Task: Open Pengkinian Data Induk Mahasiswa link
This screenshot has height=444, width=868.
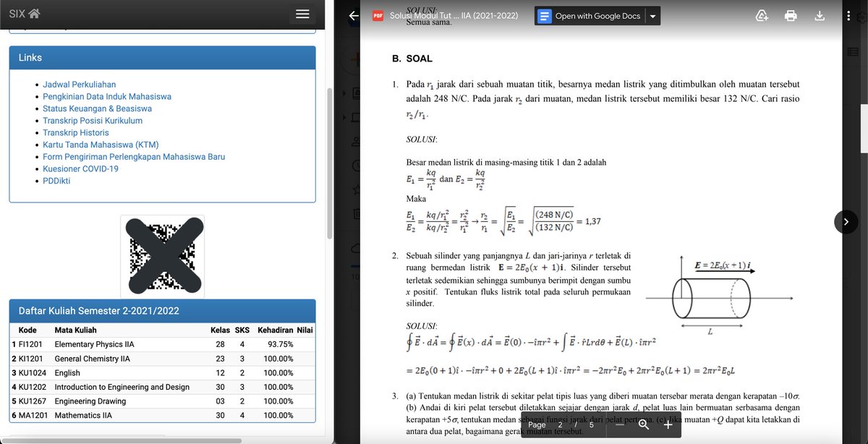Action: coord(107,96)
